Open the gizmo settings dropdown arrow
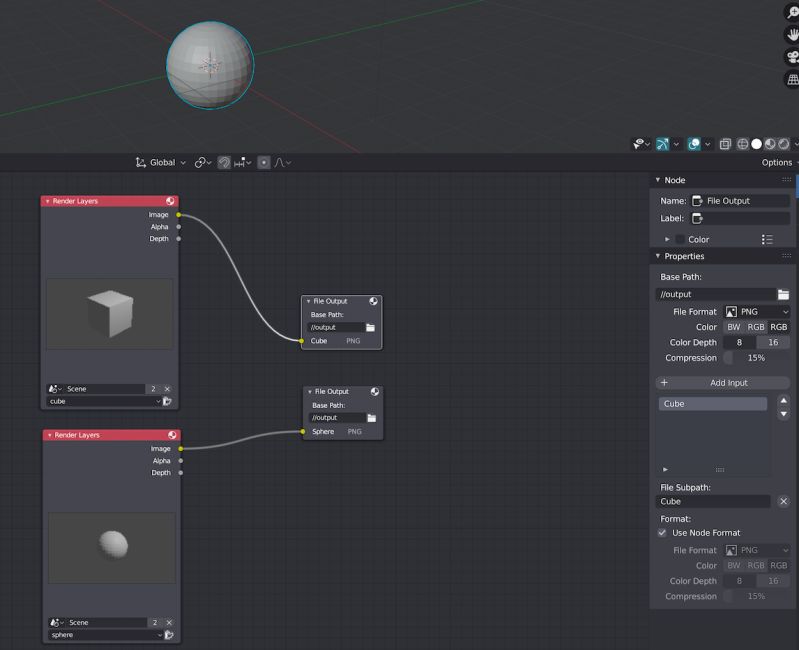 (x=676, y=144)
